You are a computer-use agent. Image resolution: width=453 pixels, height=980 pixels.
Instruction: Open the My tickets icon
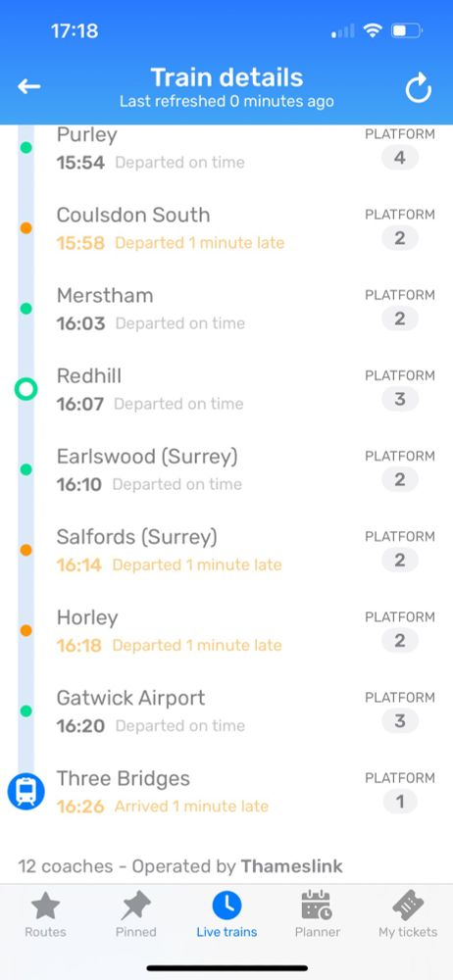[408, 905]
